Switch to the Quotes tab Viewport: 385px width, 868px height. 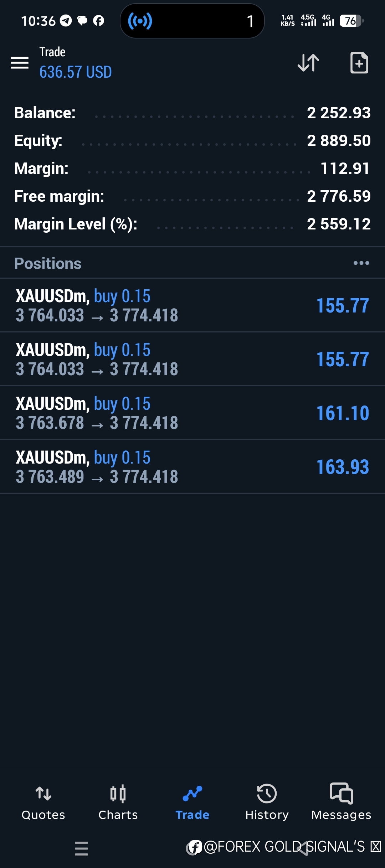click(x=43, y=802)
